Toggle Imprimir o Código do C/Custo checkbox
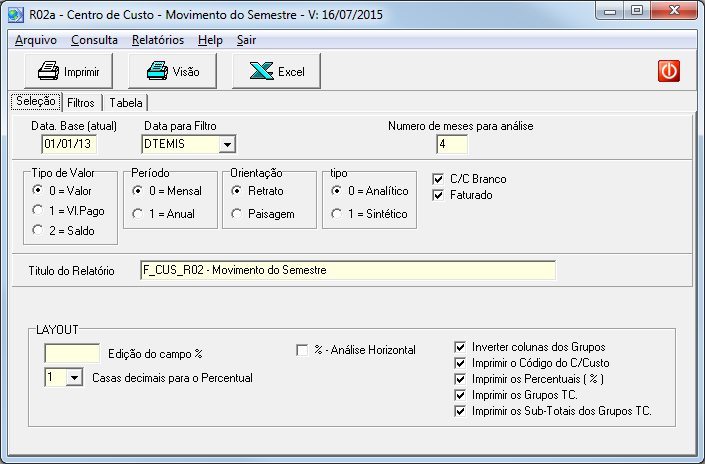The image size is (705, 464). (x=460, y=363)
